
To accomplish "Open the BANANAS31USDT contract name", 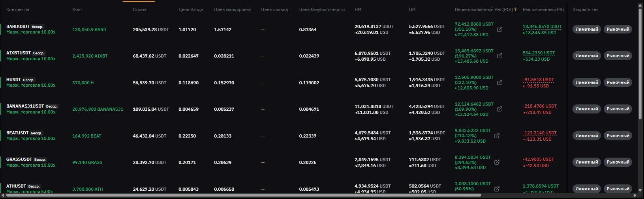I will 25,106.
